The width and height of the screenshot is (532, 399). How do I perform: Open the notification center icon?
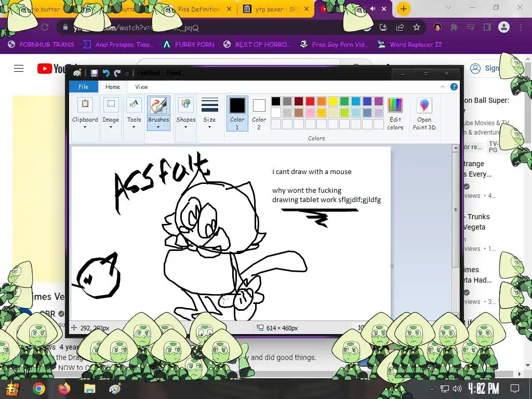click(x=515, y=389)
